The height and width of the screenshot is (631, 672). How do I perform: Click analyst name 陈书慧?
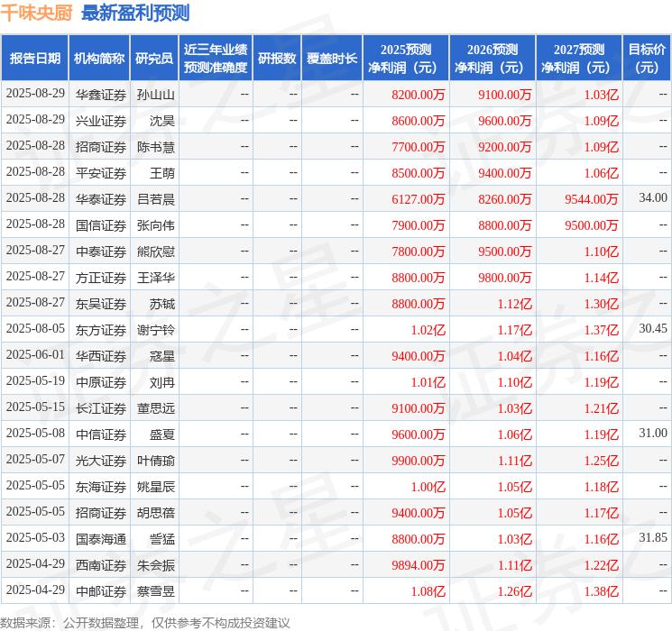pyautogui.click(x=155, y=147)
